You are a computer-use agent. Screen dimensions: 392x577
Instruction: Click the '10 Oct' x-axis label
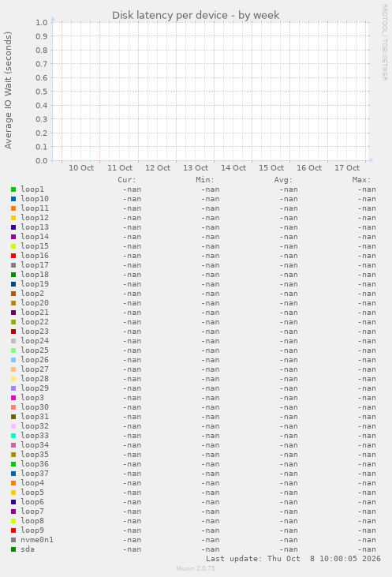pos(81,168)
